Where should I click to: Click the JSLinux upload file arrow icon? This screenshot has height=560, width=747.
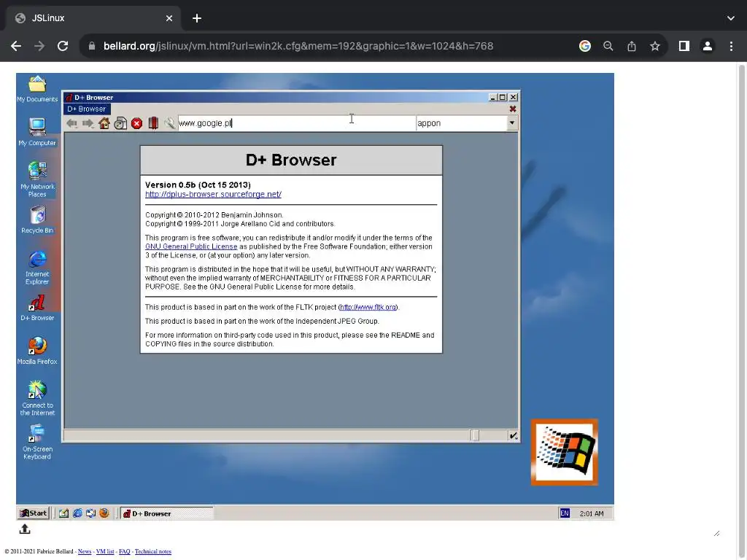(25, 529)
